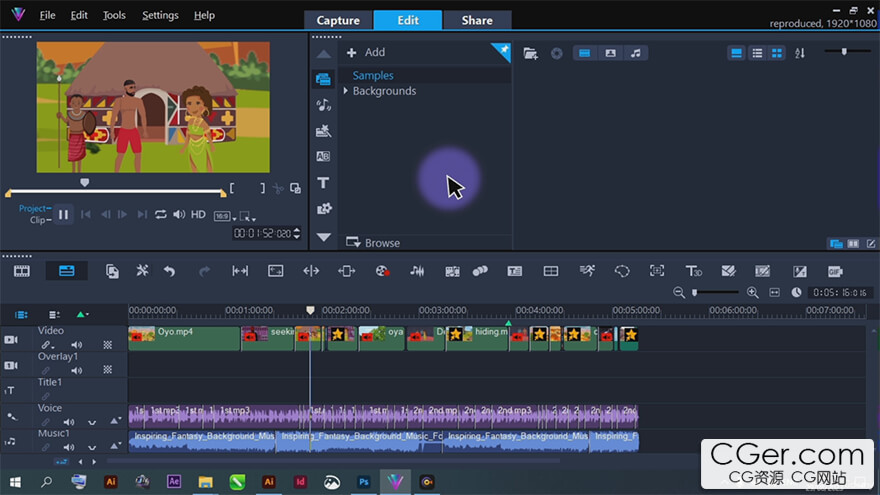Click the Redo arrow in timeline toolbar

204,272
